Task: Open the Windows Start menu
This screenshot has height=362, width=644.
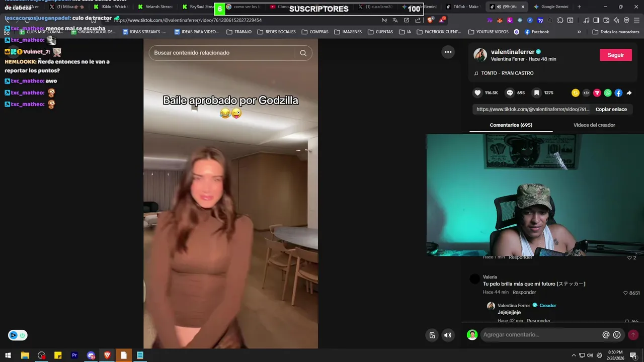Action: click(8, 355)
